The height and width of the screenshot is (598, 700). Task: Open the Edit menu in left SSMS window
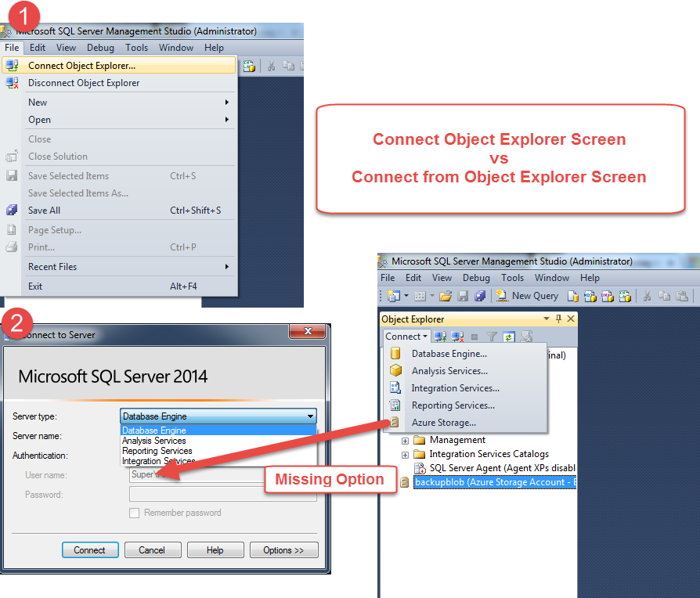[38, 47]
